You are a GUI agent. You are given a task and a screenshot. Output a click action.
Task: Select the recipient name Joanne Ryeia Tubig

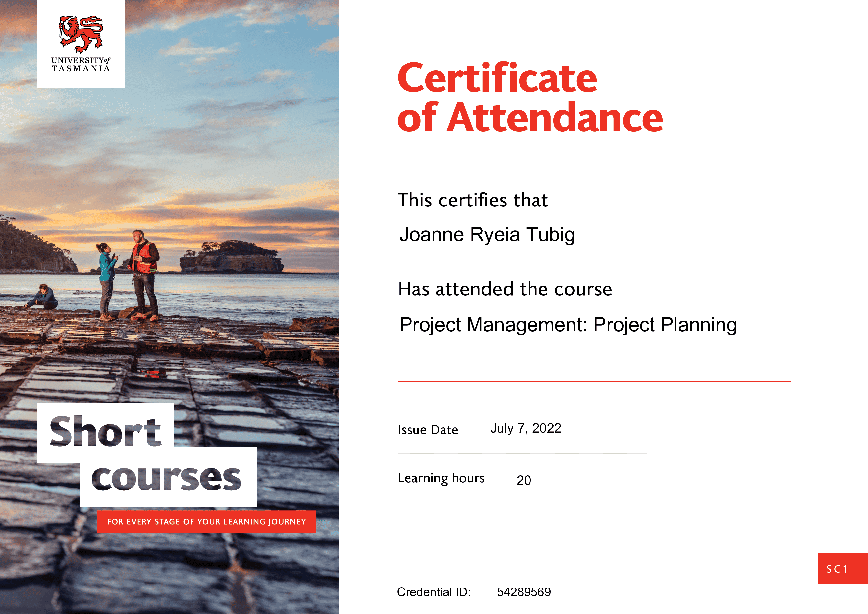click(x=487, y=234)
